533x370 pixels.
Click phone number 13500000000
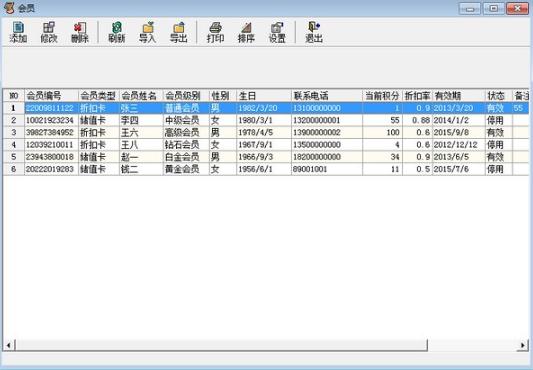(x=327, y=145)
